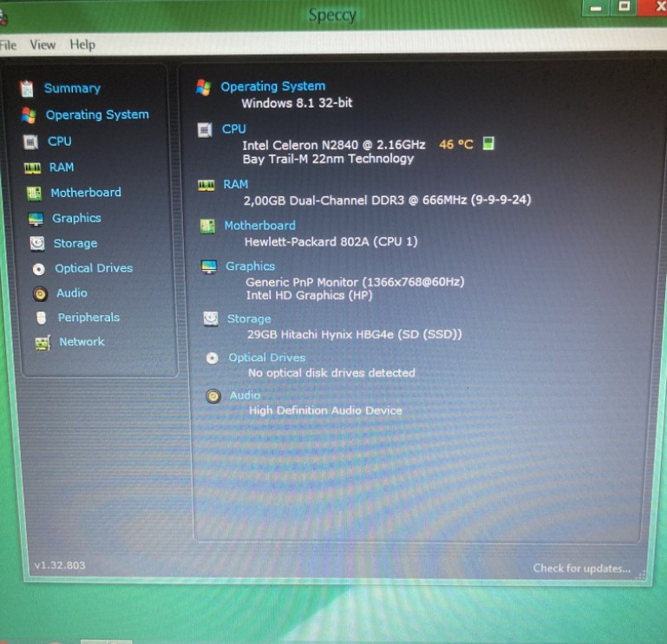Click the Graphics heading link in summary
667x644 pixels.
[x=251, y=266]
